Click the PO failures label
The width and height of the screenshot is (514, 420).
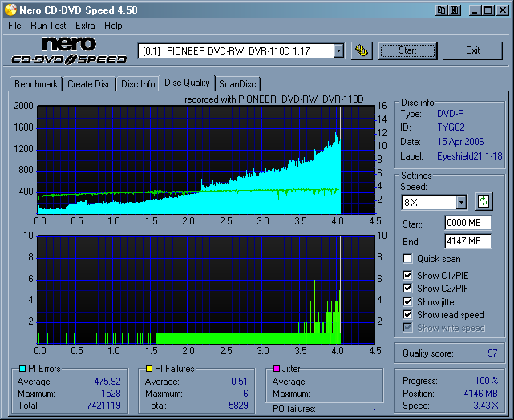294,409
